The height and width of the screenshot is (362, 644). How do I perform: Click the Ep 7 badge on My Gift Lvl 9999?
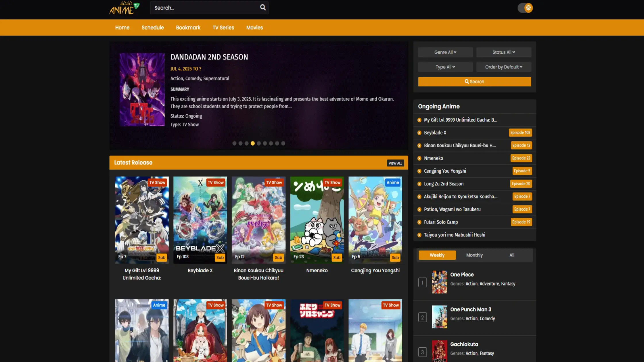[x=122, y=257]
